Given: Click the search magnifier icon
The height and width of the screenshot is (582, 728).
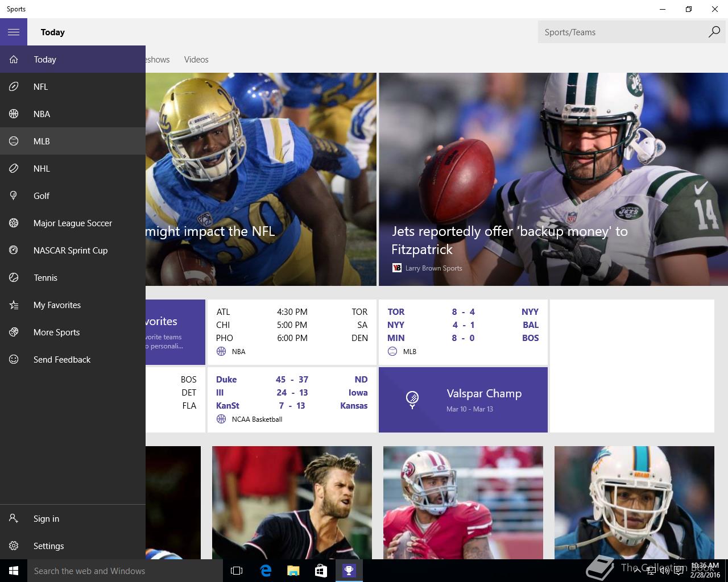Looking at the screenshot, I should [714, 32].
